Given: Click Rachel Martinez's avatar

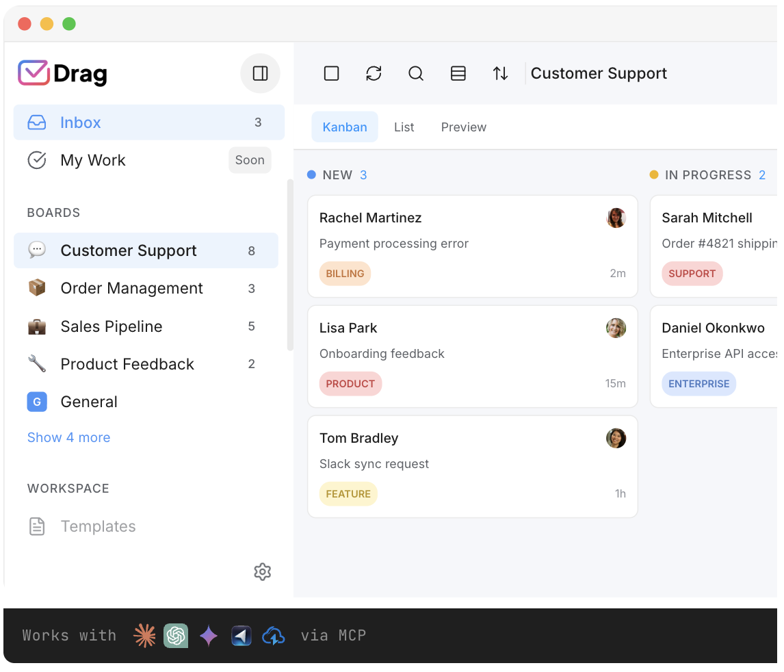Looking at the screenshot, I should pyautogui.click(x=616, y=218).
